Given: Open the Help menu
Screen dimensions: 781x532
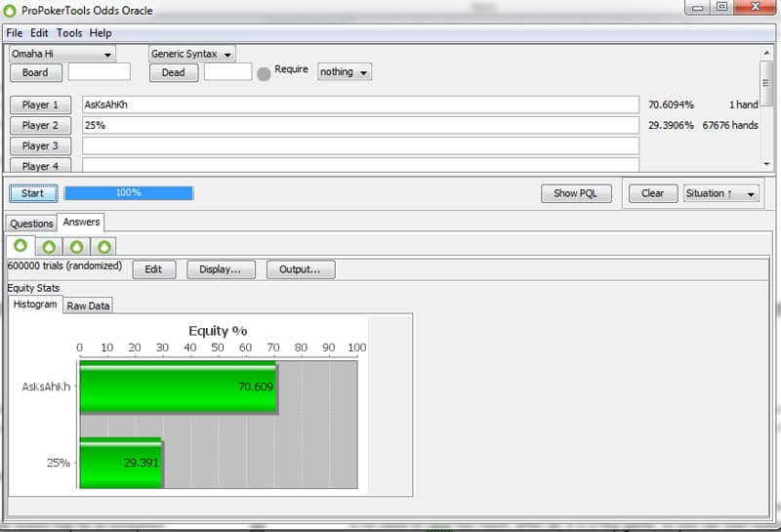Looking at the screenshot, I should click(101, 33).
